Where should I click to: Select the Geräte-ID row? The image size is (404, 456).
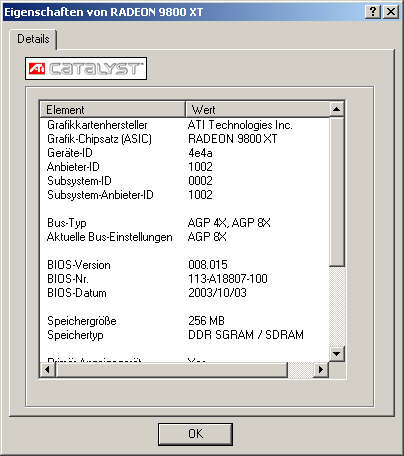pos(184,153)
